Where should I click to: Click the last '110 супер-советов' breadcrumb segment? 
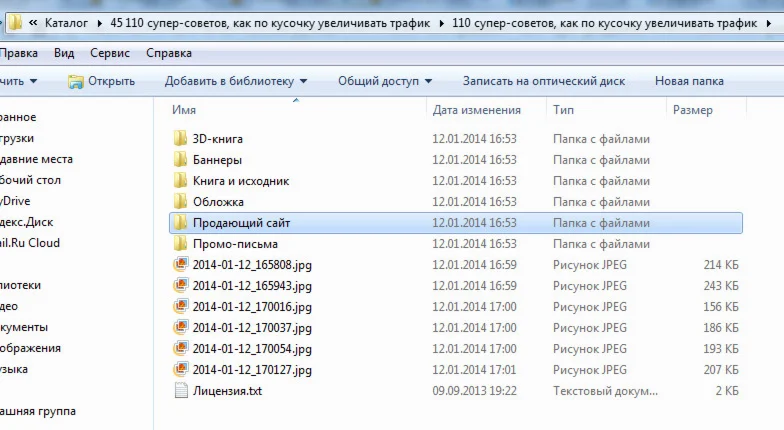(x=604, y=23)
